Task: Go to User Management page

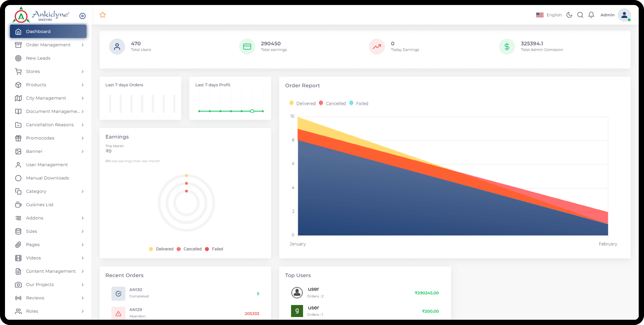Action: [x=47, y=165]
